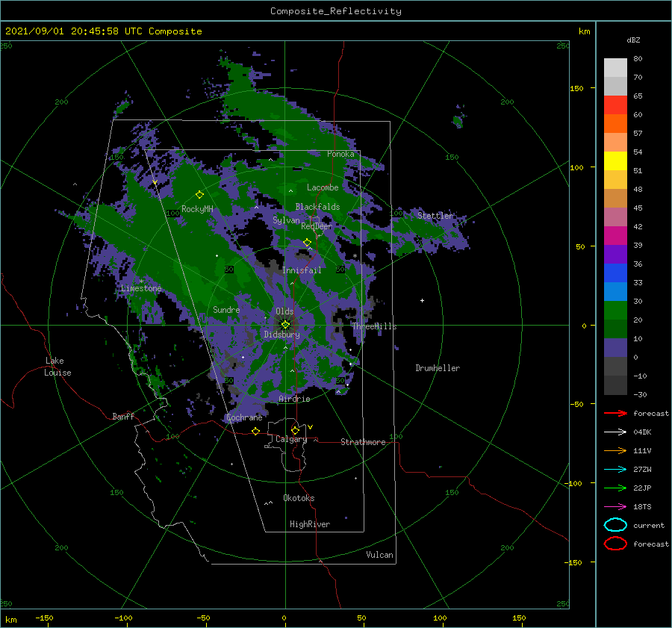Pick the bright green 20–30 dBZ swatch
Image resolution: width=672 pixels, height=628 pixels.
615,310
